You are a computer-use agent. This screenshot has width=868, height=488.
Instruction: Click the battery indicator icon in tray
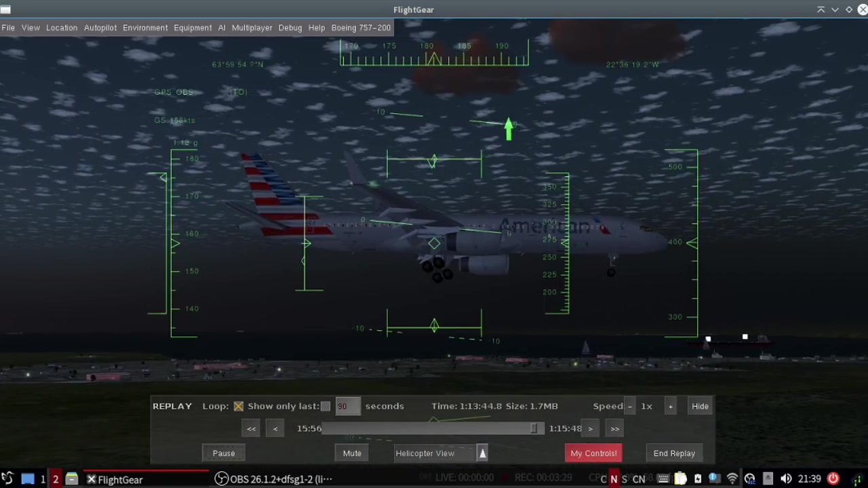(698, 479)
